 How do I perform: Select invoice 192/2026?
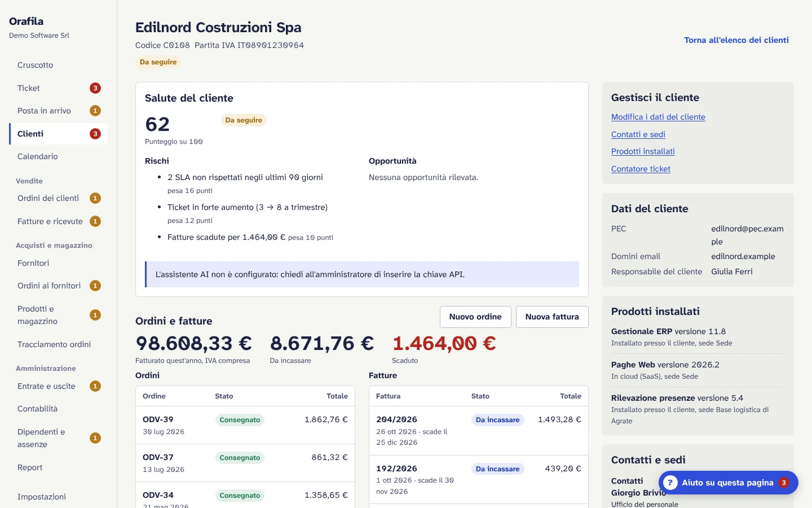[x=396, y=468]
